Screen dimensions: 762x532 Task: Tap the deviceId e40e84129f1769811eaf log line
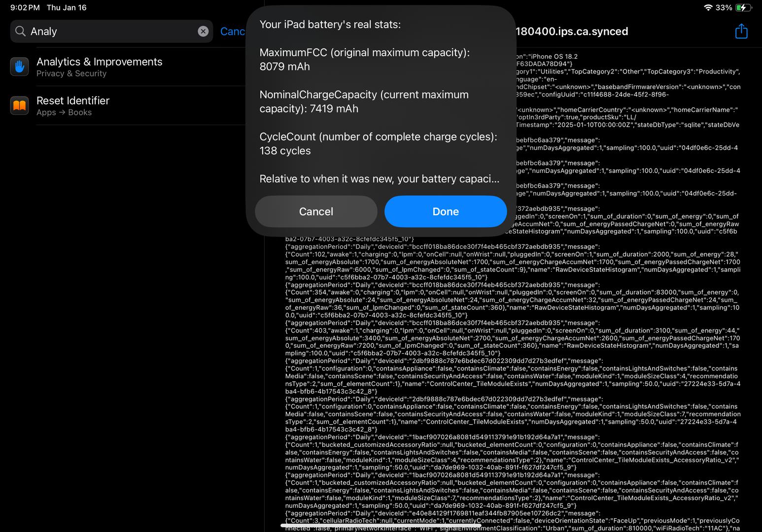pyautogui.click(x=443, y=513)
